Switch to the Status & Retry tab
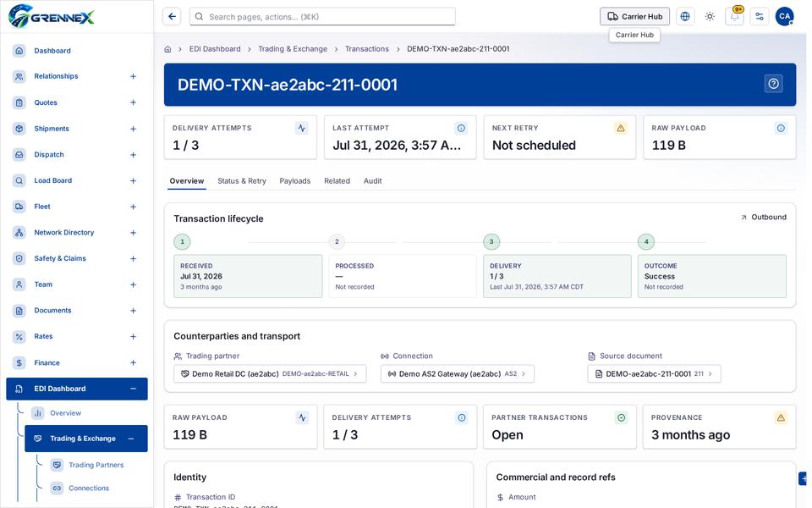 click(x=242, y=181)
